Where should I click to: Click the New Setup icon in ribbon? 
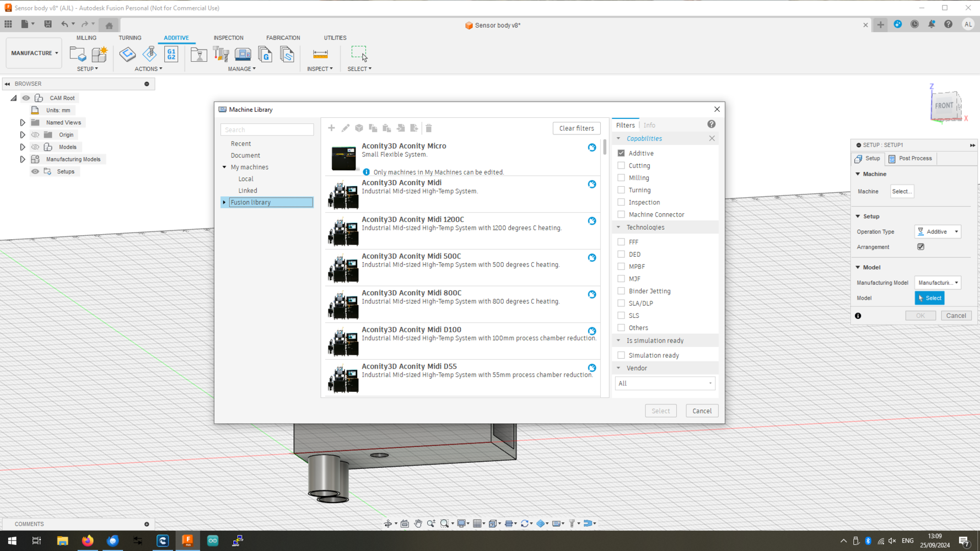click(x=77, y=54)
